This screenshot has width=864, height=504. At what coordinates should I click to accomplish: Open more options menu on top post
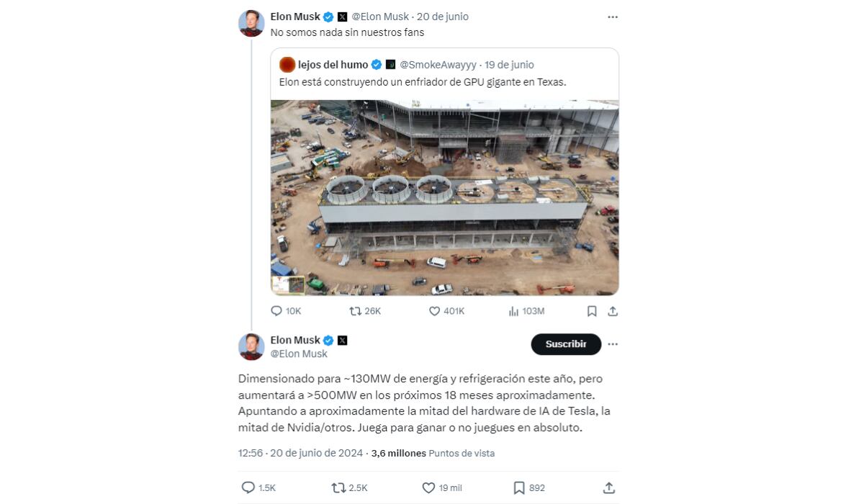click(613, 17)
